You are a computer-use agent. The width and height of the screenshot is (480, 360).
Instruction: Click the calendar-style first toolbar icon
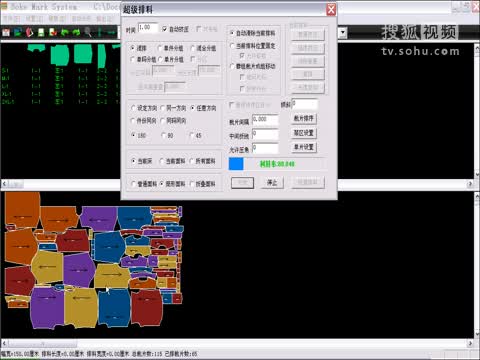tap(6, 32)
